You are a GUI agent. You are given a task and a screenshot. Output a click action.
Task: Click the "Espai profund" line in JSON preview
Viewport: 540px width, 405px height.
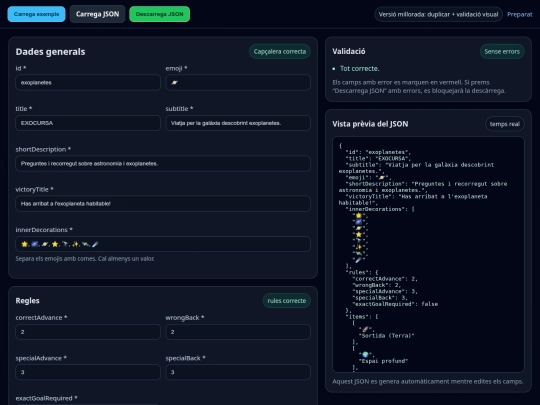[383, 361]
